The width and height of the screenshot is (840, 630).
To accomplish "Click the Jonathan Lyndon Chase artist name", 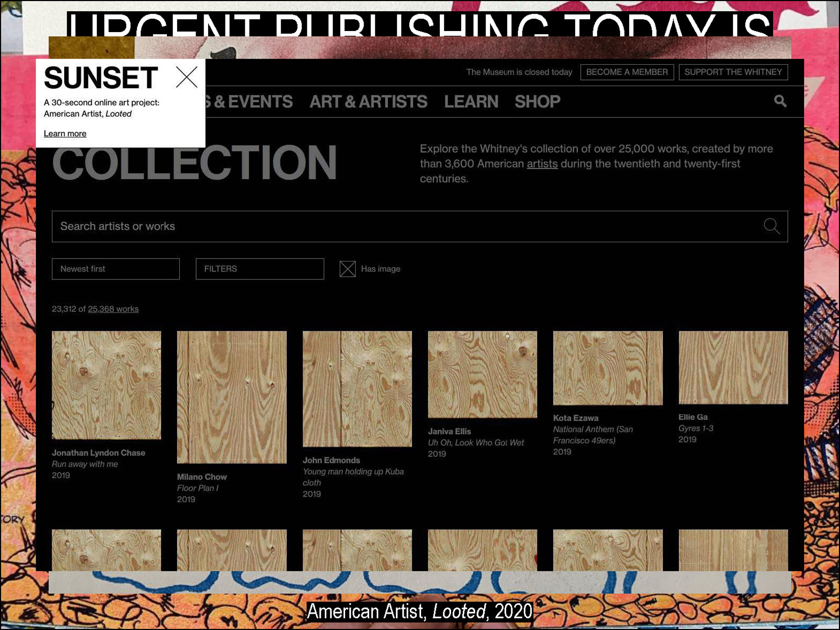I will coord(98,453).
